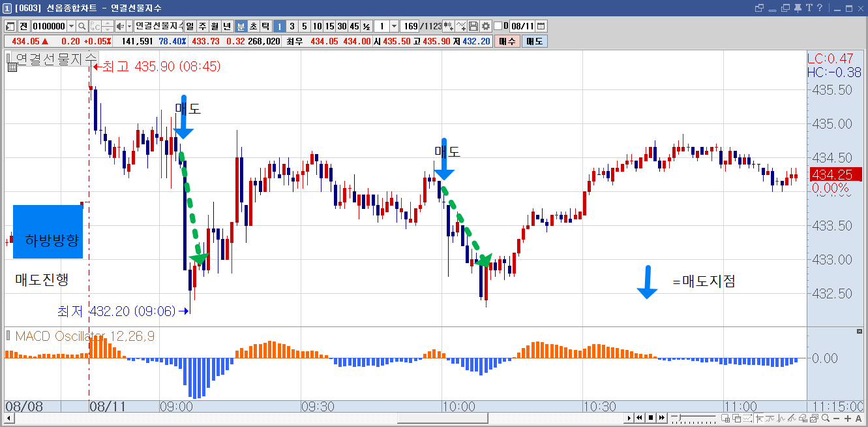868x427 pixels.
Task: Click the fast-forward button in playback controls
Action: click(x=661, y=419)
